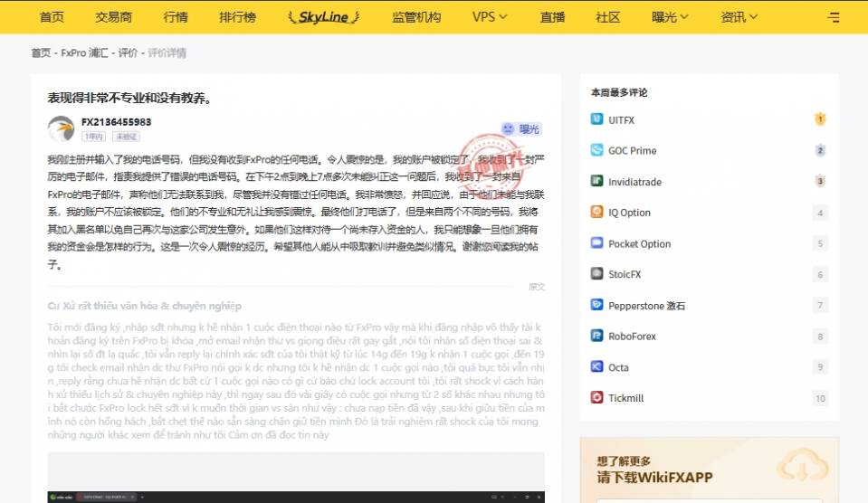Open the 首页 menu item
Screen dimensions: 868x503
tap(52, 17)
